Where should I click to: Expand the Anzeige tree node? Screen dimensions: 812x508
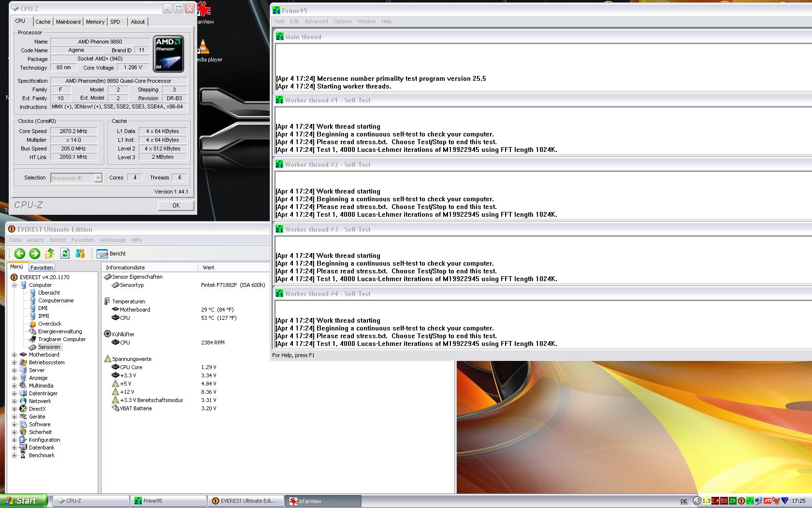tap(14, 378)
